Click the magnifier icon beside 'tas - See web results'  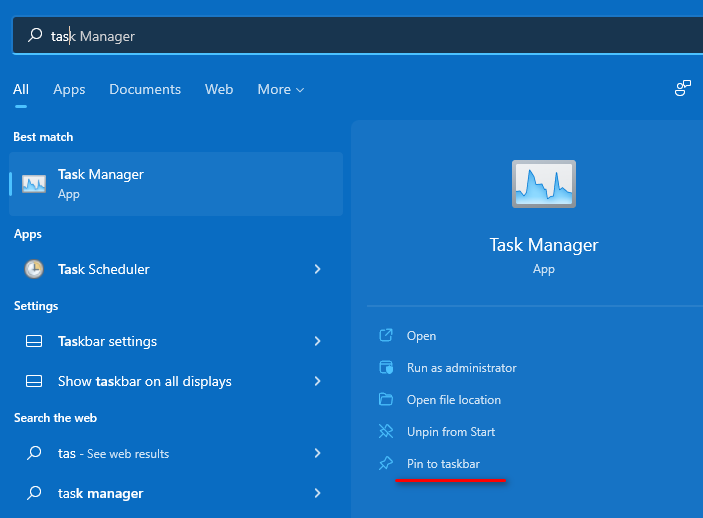[34, 453]
